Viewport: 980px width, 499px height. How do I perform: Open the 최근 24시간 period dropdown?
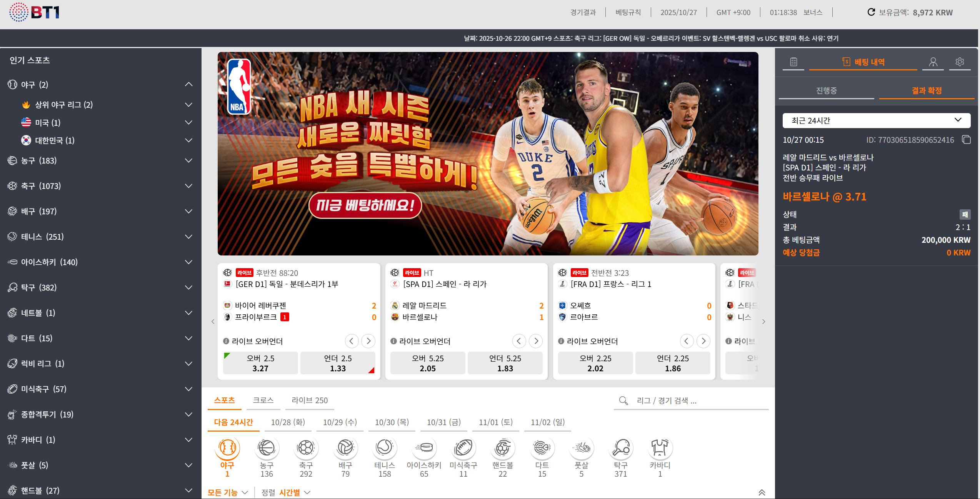click(x=876, y=120)
